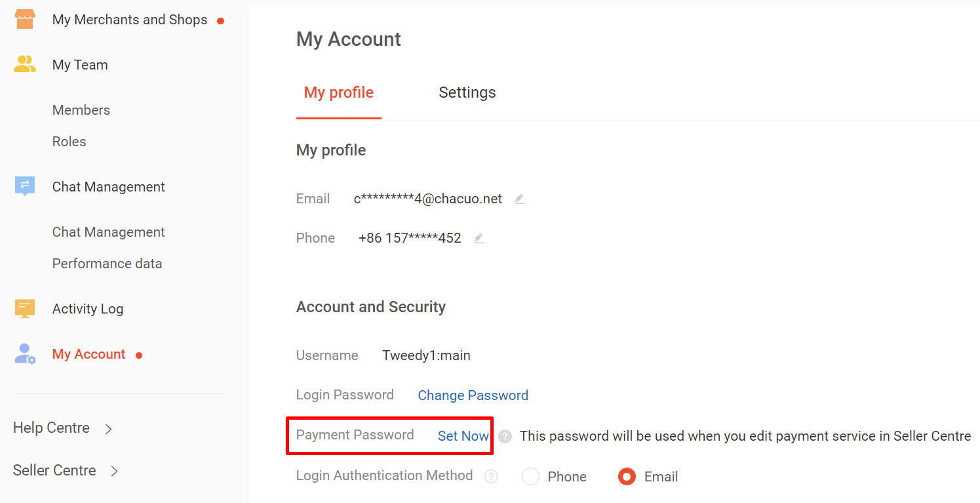Click the Change Password link
The width and height of the screenshot is (980, 503).
tap(473, 395)
